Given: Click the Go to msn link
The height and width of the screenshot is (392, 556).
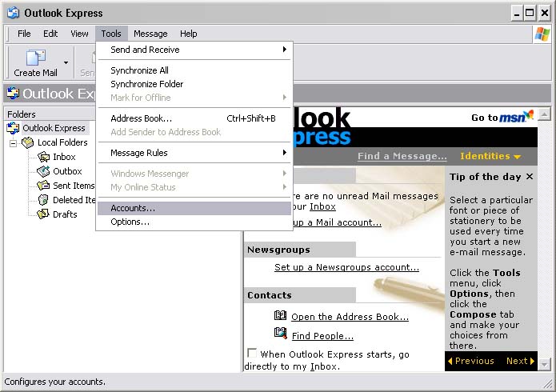Looking at the screenshot, I should click(502, 116).
